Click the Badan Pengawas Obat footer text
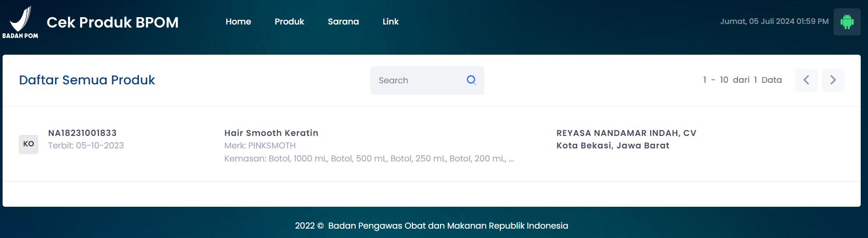The width and height of the screenshot is (868, 238). (x=431, y=226)
